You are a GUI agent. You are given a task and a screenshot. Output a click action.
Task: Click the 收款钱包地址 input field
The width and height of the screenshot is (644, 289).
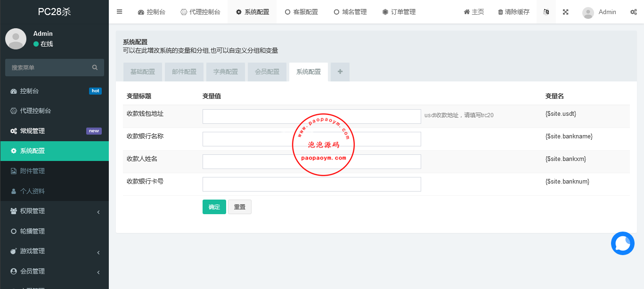[311, 117]
